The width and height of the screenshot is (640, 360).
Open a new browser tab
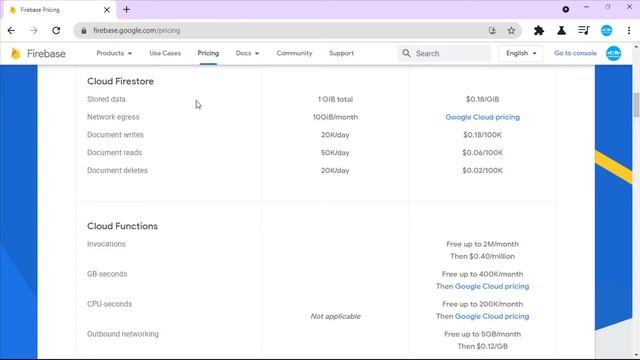[127, 9]
